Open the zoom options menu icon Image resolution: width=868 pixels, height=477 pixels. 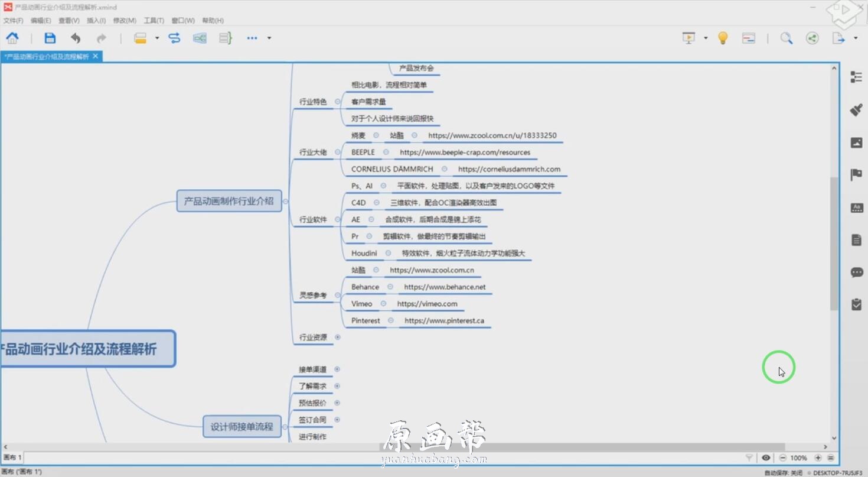(x=831, y=457)
